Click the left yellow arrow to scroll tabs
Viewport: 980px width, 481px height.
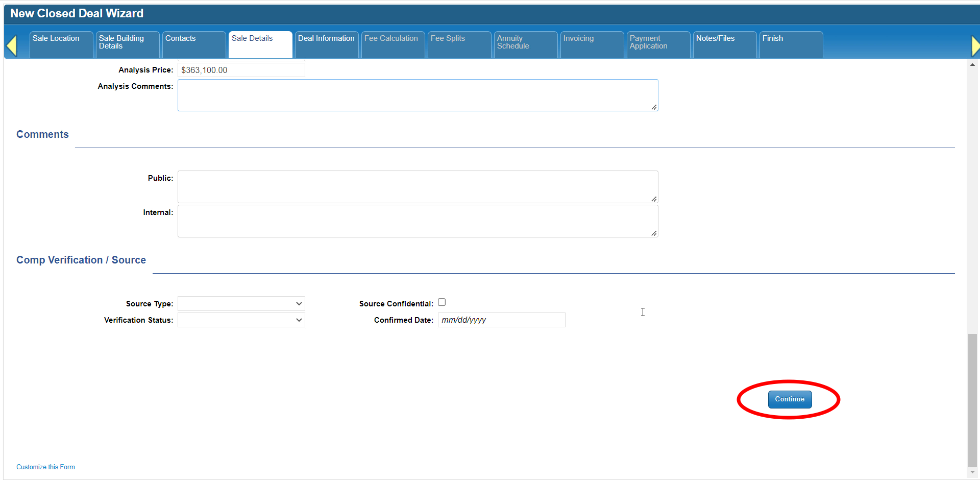[x=12, y=45]
